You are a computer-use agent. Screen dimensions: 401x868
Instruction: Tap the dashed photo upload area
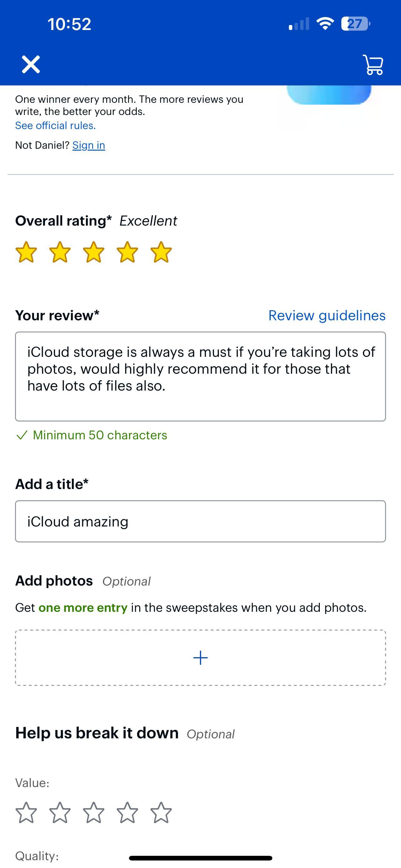pos(200,657)
